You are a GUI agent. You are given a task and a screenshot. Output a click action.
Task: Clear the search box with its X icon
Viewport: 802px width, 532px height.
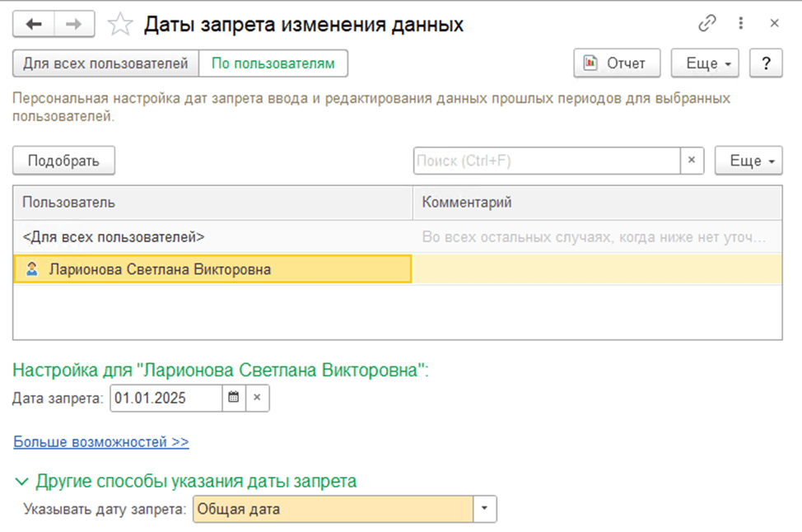[x=691, y=161]
